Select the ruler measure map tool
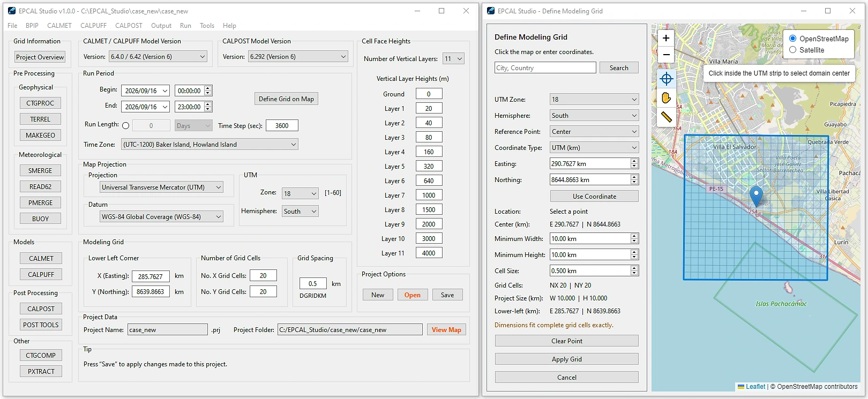This screenshot has height=399, width=868. point(666,117)
